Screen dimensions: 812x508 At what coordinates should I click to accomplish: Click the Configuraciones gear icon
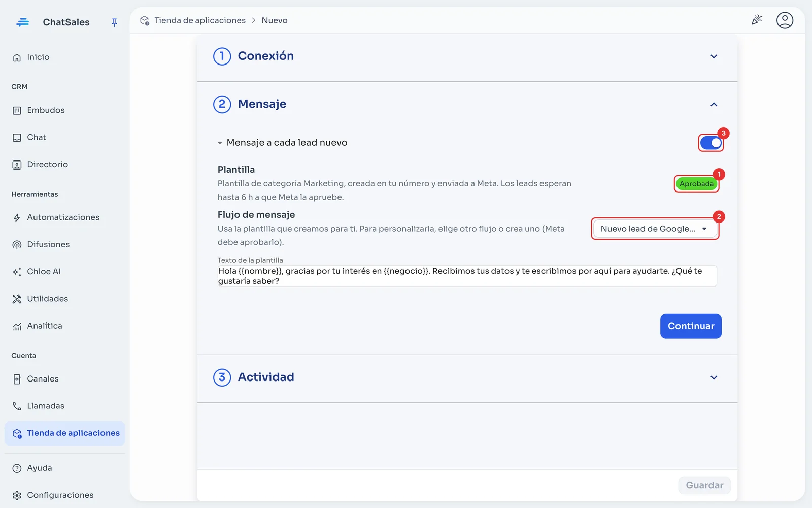click(17, 495)
